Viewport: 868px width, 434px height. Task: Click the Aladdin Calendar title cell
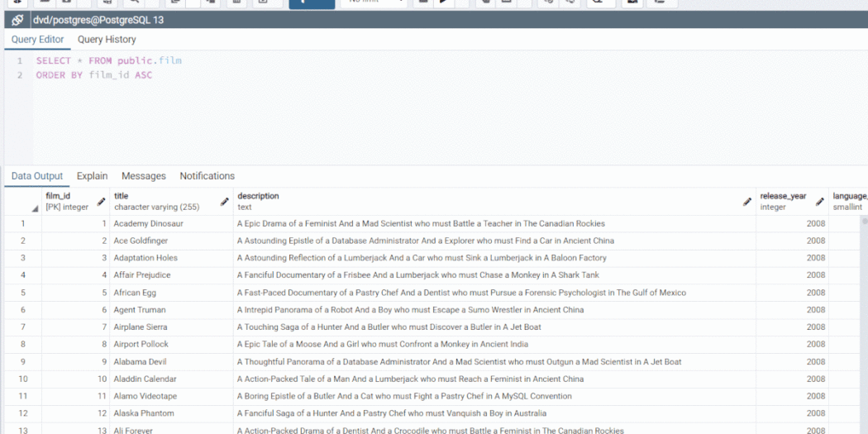[x=172, y=379]
